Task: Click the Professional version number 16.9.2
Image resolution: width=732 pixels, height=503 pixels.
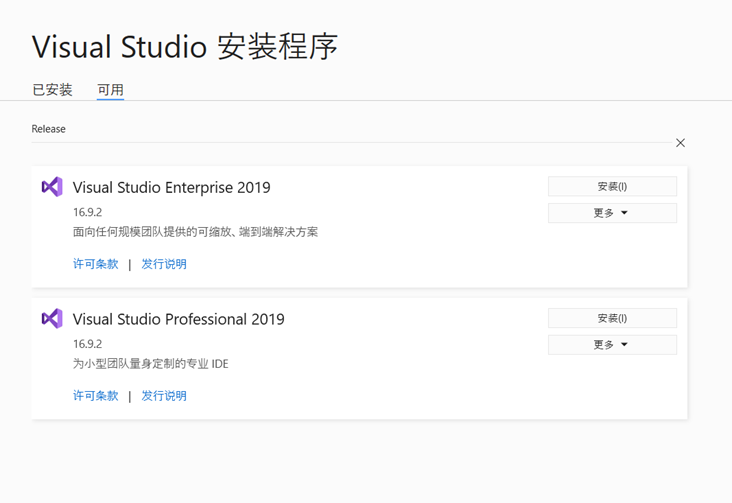Action: 87,344
